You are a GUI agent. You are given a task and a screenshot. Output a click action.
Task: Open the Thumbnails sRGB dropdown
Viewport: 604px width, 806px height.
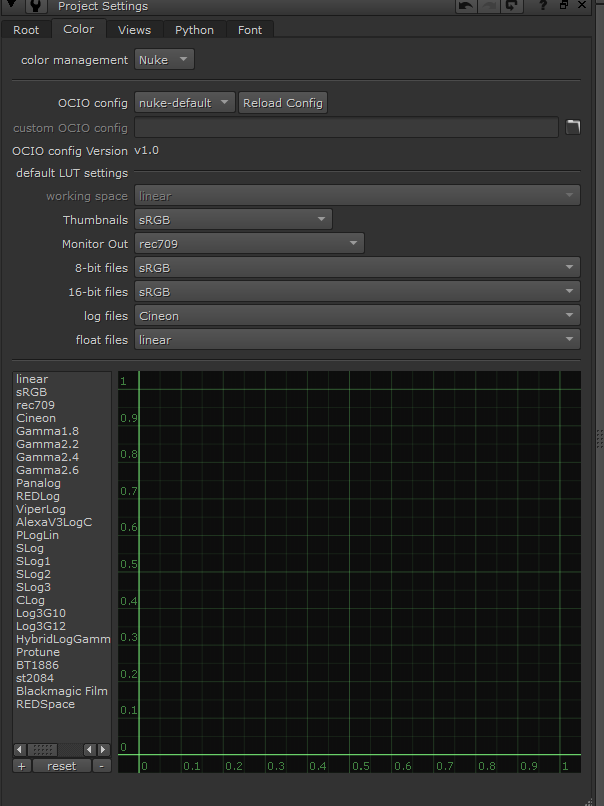[x=233, y=220]
